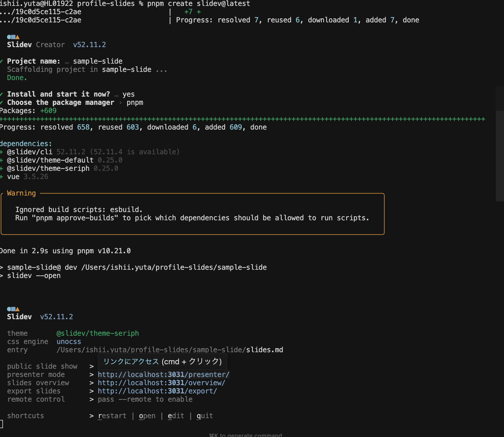Click the ⌘K to generate command hint
This screenshot has height=437, width=504.
(x=245, y=435)
